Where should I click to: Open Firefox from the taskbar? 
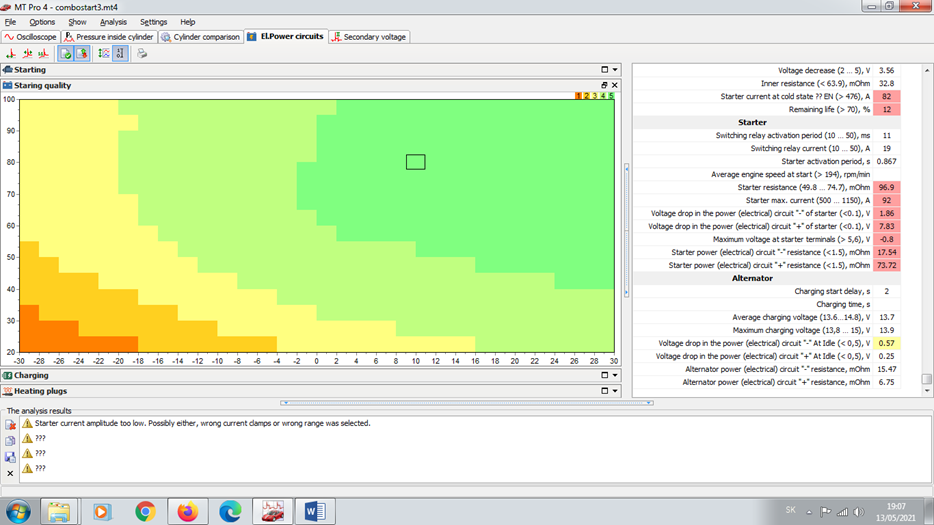(x=187, y=511)
